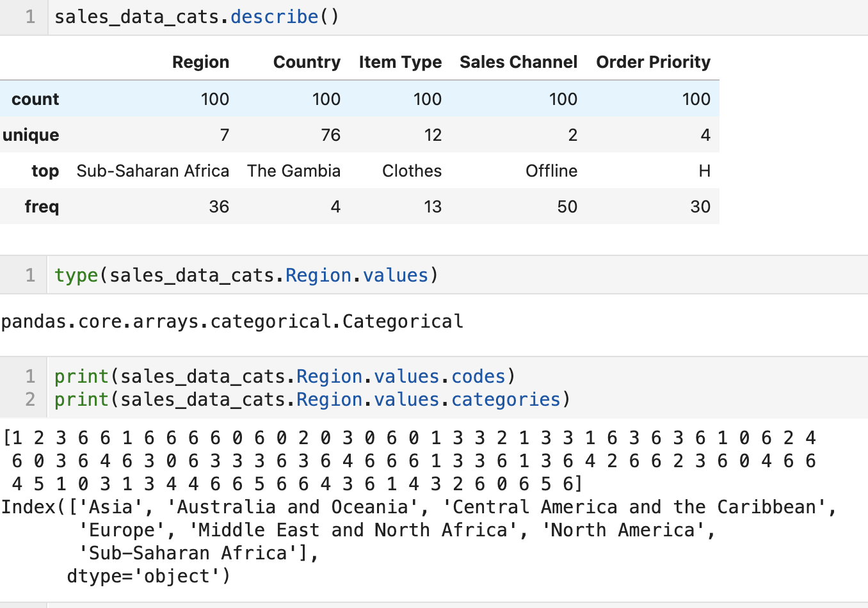The width and height of the screenshot is (868, 608).
Task: Click the freq row label
Action: click(x=42, y=207)
